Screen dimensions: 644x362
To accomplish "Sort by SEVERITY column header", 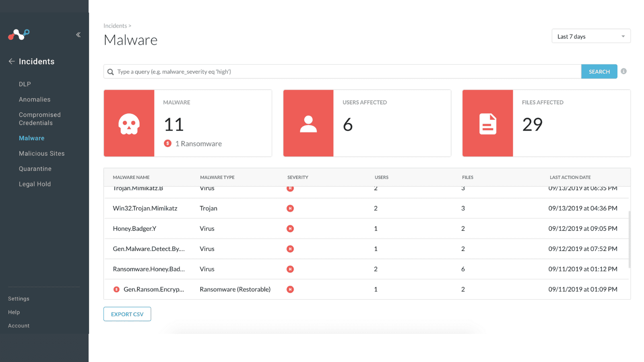I will click(298, 177).
